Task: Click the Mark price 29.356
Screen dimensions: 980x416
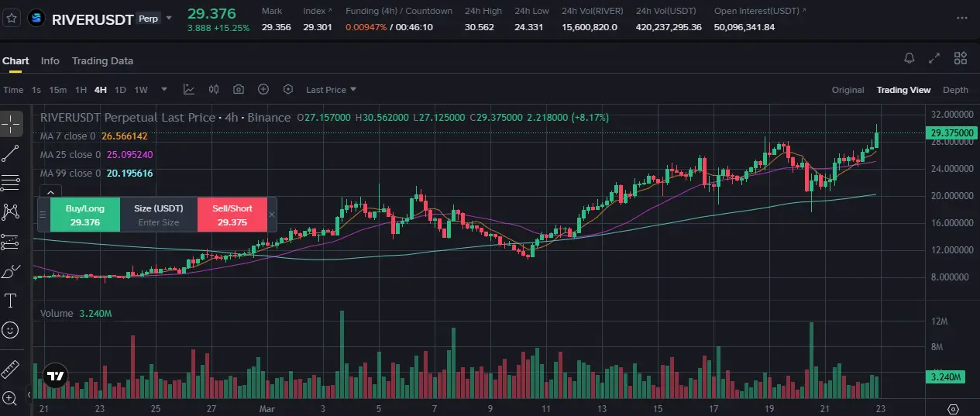Action: (x=277, y=27)
